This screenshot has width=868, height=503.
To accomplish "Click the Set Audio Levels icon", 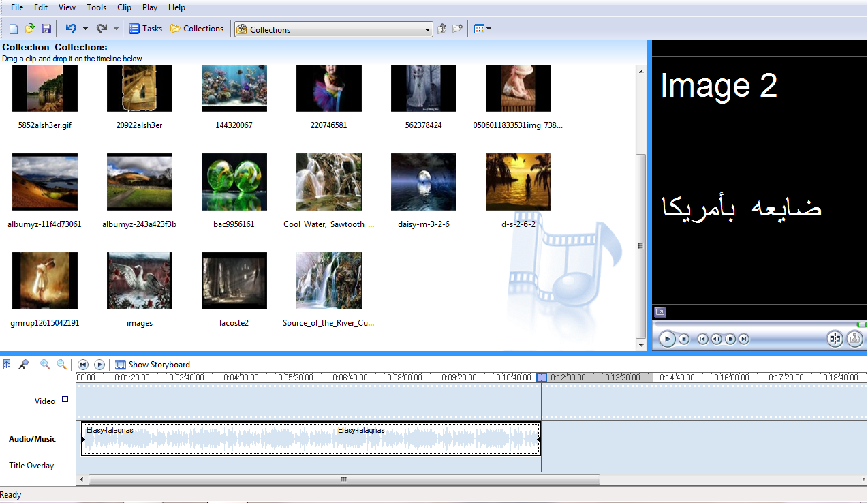I will coord(7,365).
